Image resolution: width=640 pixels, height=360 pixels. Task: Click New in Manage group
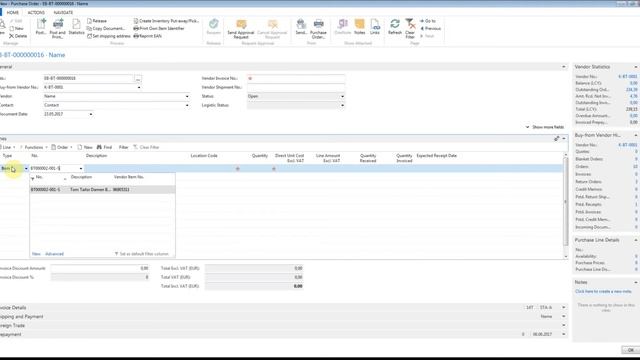(x=16, y=29)
